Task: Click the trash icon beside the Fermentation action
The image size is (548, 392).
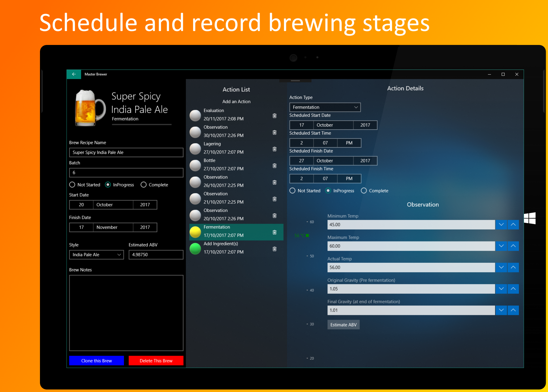Action: [274, 232]
